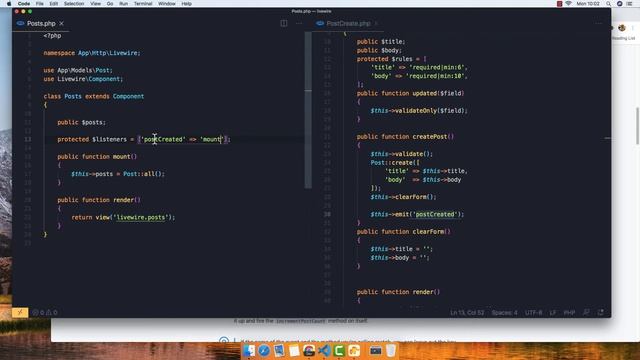
Task: Open Notification Center list icon
Action: click(629, 4)
